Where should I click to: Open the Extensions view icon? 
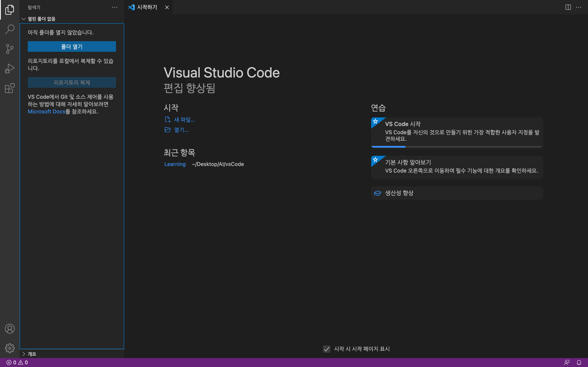tap(10, 88)
